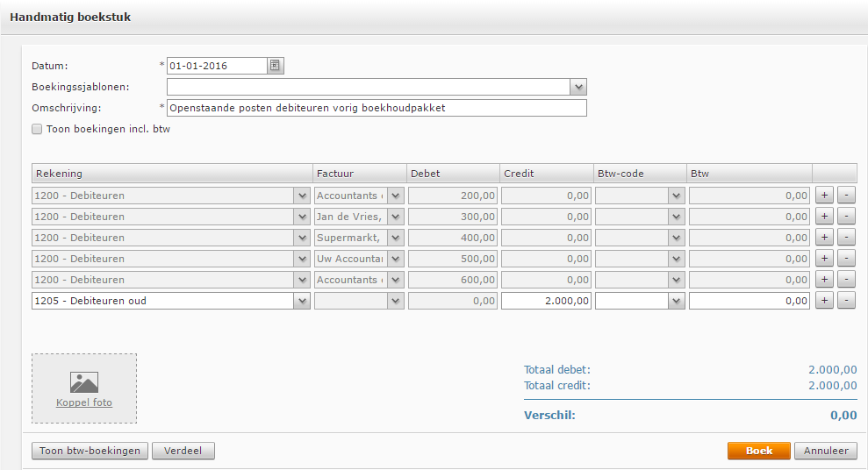Add a row after the Supermarkt line

click(824, 238)
